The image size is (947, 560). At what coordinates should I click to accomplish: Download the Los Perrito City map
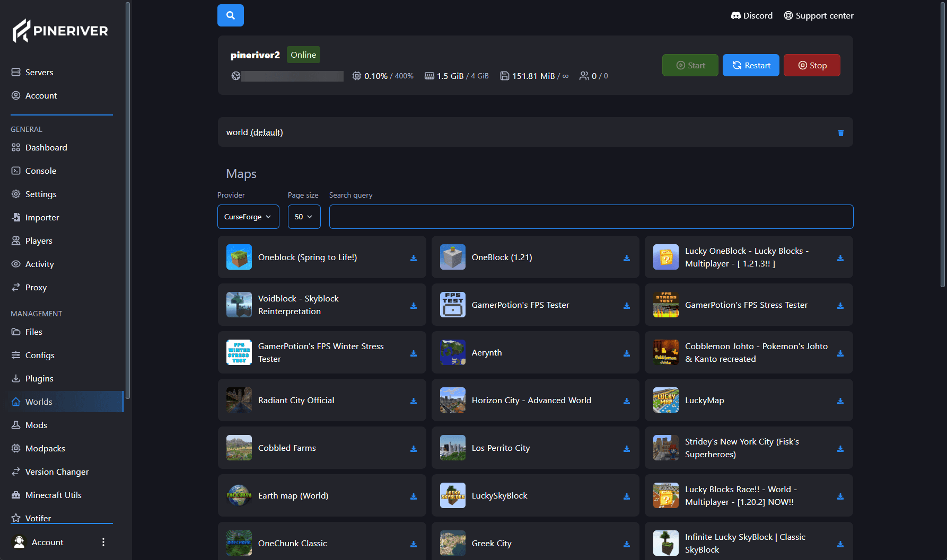[x=627, y=449]
